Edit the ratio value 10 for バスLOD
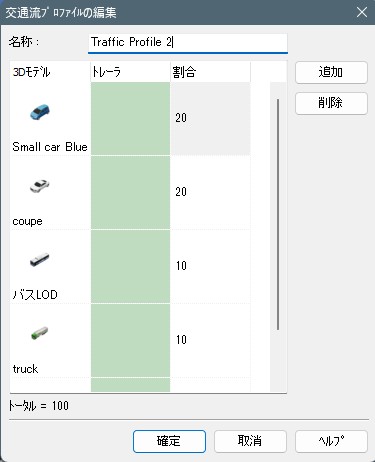Screen dimensions: 375x462 pyautogui.click(x=210, y=267)
